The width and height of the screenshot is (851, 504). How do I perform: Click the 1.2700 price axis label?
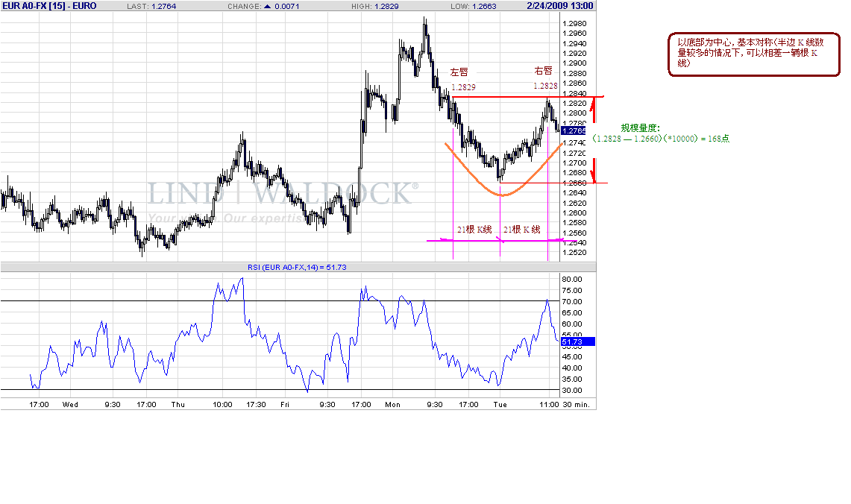coord(574,163)
